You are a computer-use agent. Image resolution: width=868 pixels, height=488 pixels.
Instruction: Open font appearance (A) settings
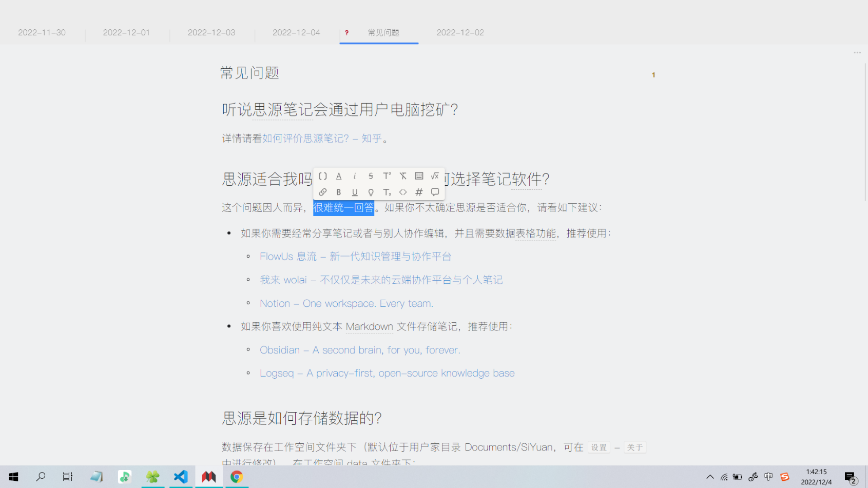(339, 176)
